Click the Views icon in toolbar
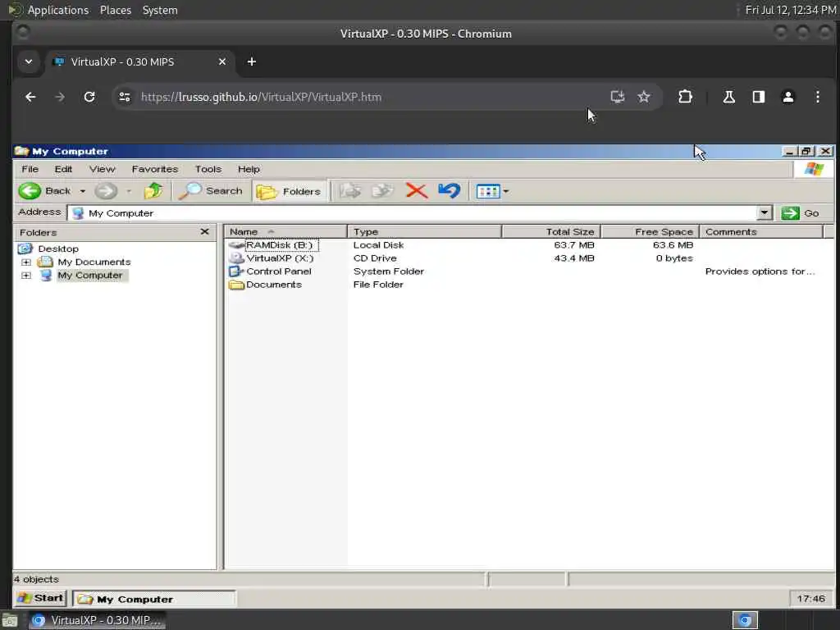840x630 pixels. pos(487,191)
